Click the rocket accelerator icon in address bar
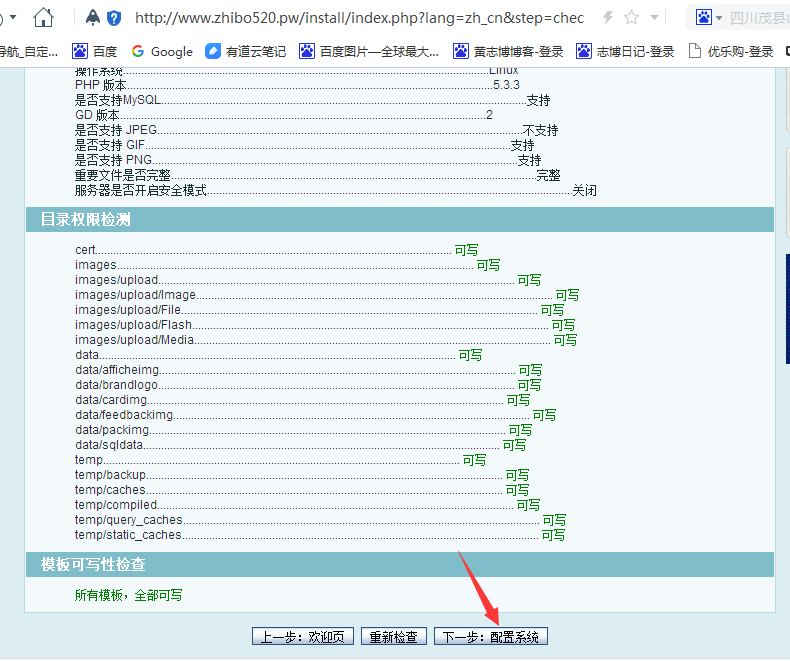Screen dimensions: 790x661 [93, 17]
